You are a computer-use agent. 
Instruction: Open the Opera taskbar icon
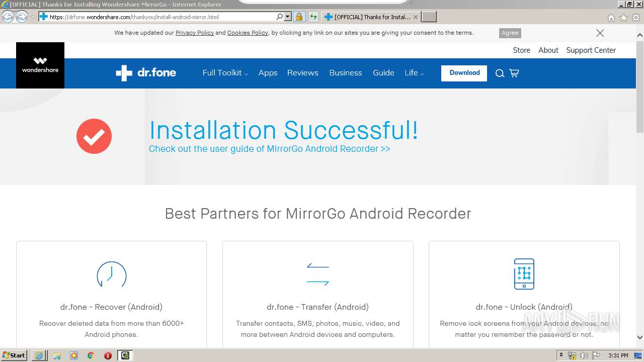(x=108, y=355)
